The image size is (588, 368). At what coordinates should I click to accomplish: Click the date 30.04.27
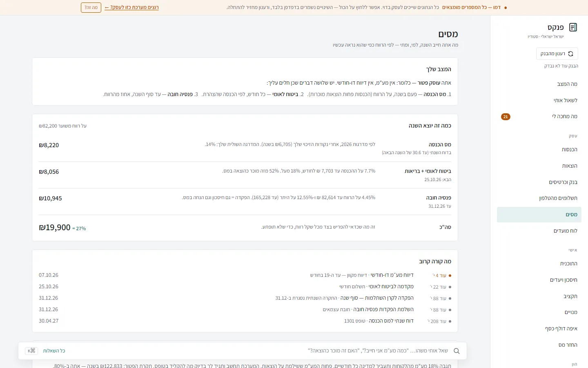click(x=49, y=321)
